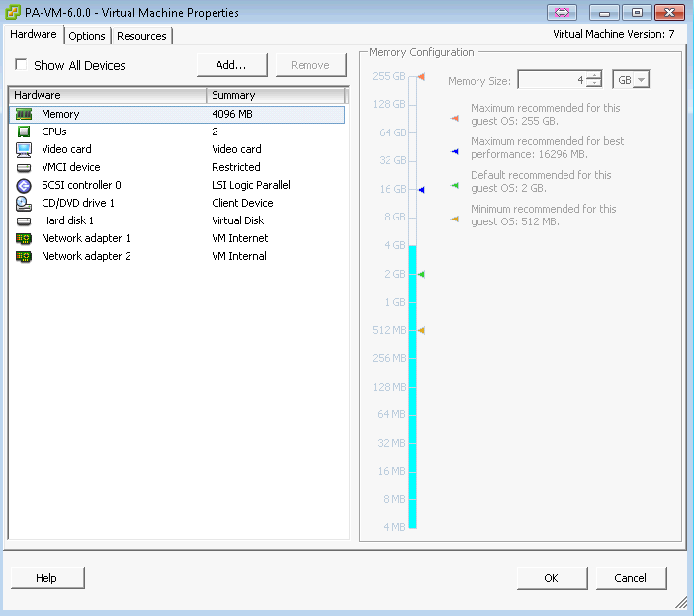This screenshot has width=694, height=616.
Task: Click the Hard disk 1 icon
Action: [x=24, y=220]
